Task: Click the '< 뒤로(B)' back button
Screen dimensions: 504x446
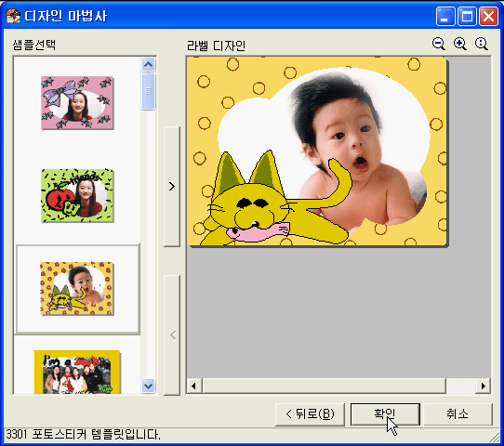Action: coord(310,414)
